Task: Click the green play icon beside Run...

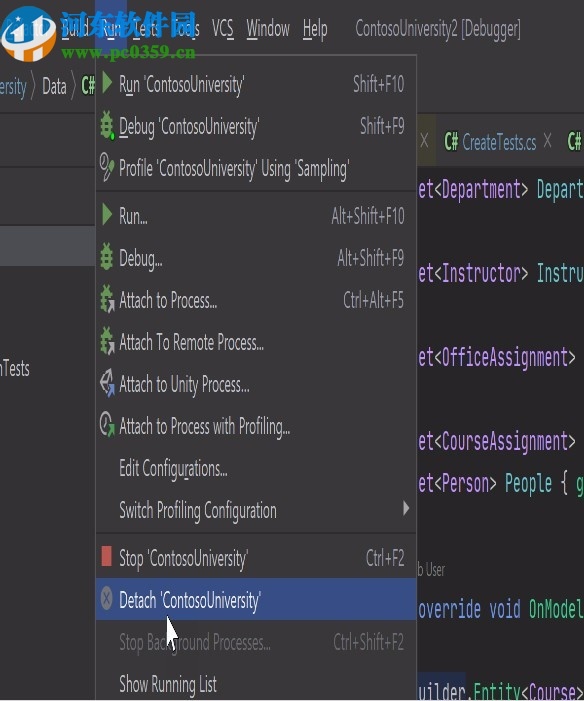Action: [107, 214]
